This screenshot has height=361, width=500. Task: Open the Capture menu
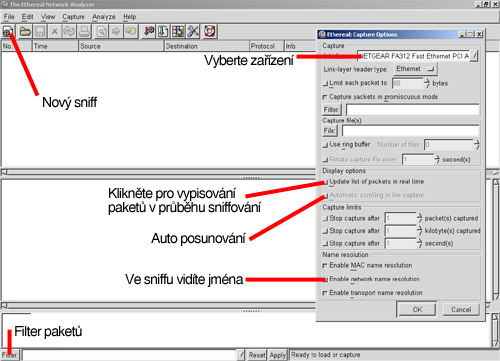tap(73, 17)
